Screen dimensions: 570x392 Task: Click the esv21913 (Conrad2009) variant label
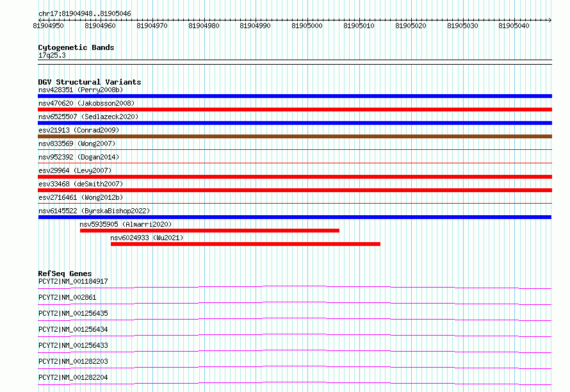tap(79, 130)
